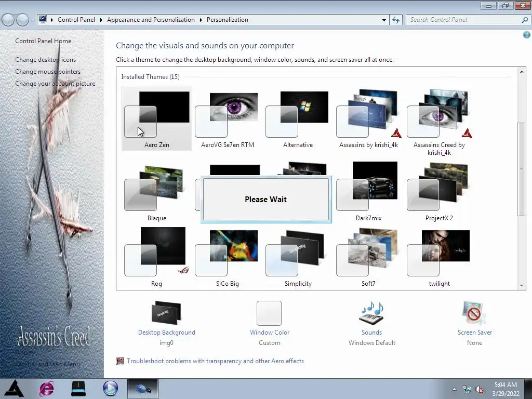Image resolution: width=532 pixels, height=399 pixels.
Task: Open the address bar history dropdown
Action: pyautogui.click(x=384, y=20)
